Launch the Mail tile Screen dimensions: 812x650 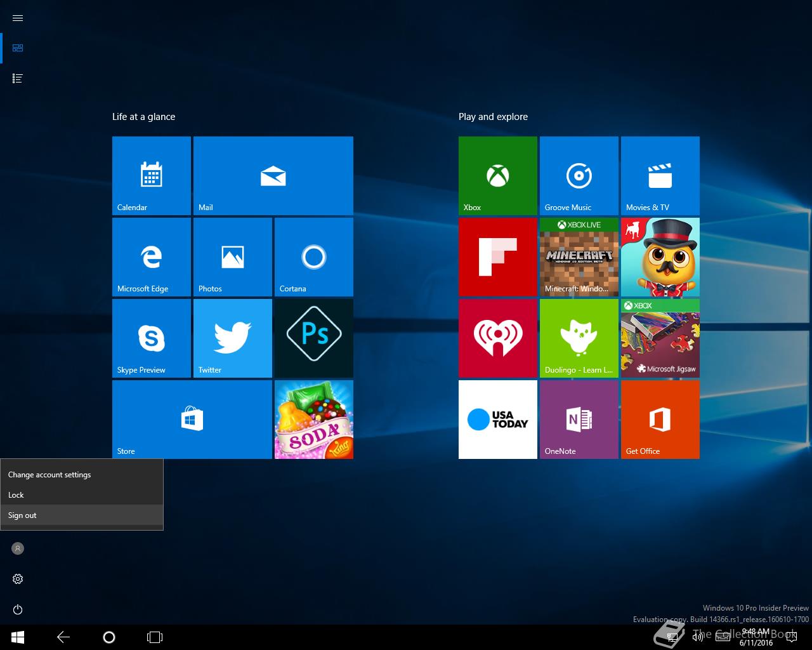point(273,176)
